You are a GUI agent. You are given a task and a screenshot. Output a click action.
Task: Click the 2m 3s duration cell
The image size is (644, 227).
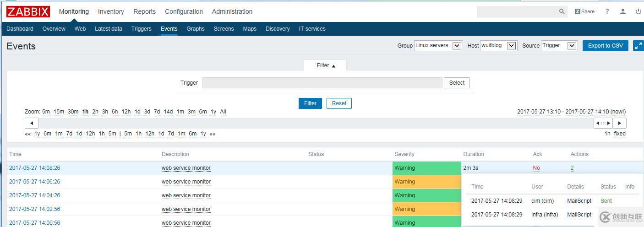point(471,168)
